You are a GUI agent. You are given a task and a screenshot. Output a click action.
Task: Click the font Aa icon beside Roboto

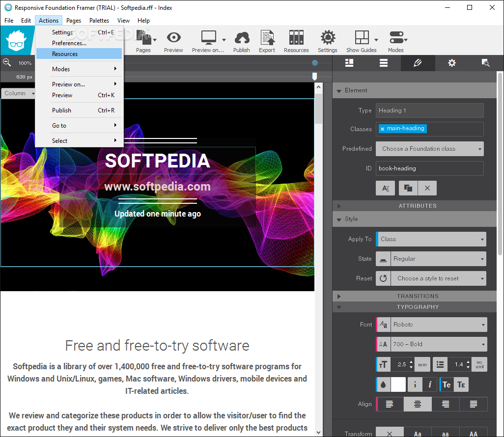(383, 325)
